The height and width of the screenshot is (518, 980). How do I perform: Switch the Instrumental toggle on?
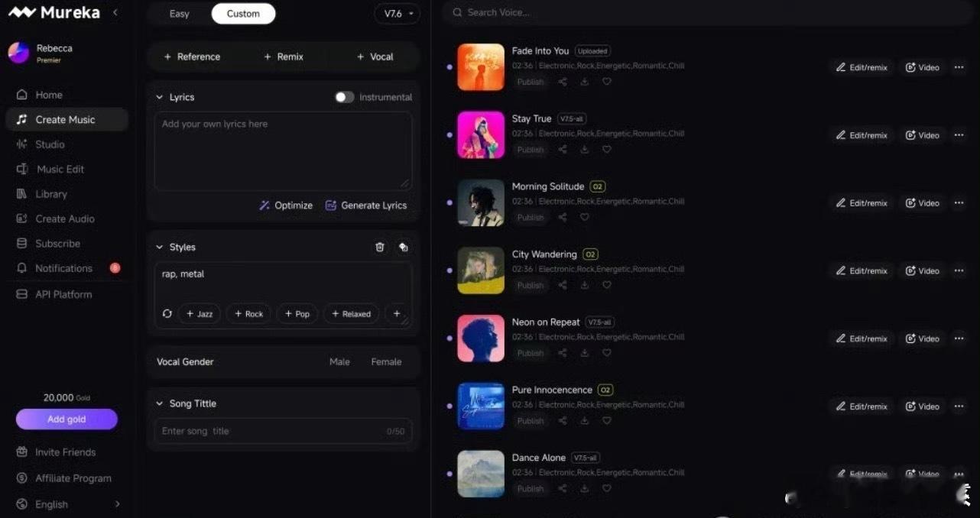(344, 97)
